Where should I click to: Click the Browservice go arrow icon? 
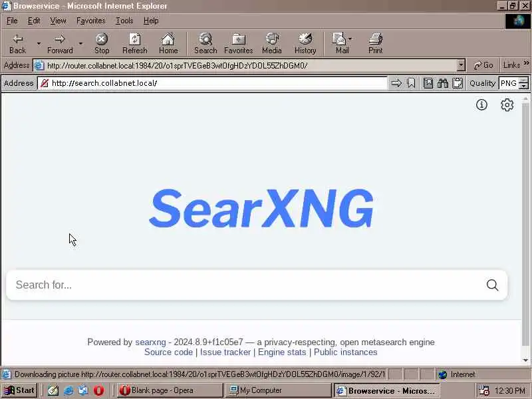(396, 83)
